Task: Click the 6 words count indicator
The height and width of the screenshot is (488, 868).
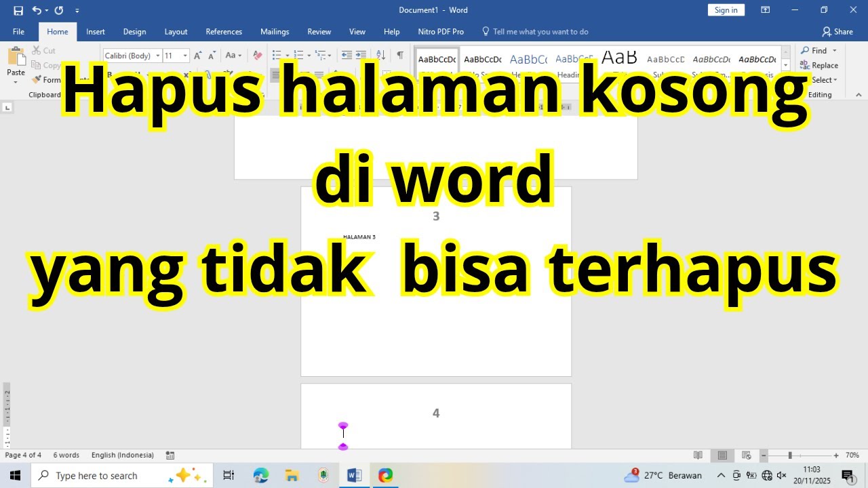Action: coord(66,455)
